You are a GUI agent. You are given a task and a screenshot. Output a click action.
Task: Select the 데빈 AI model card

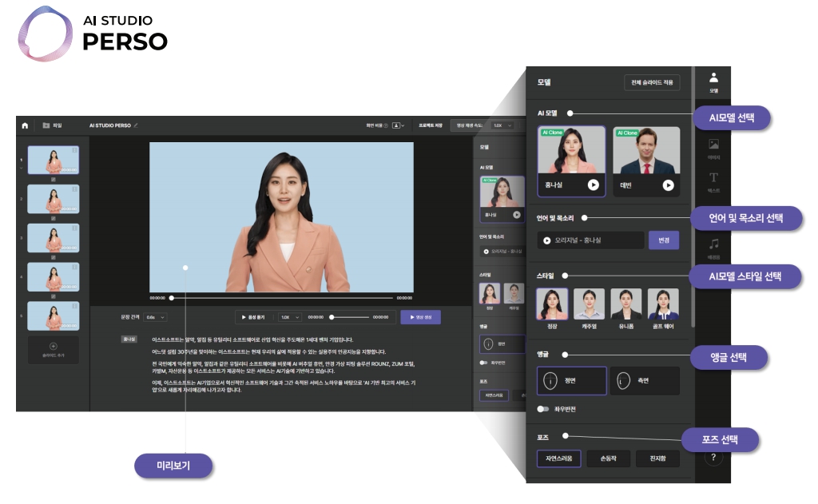646,161
